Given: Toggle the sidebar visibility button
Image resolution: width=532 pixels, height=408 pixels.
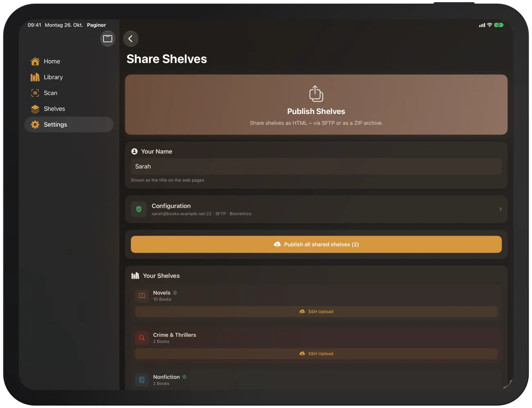Looking at the screenshot, I should 108,39.
